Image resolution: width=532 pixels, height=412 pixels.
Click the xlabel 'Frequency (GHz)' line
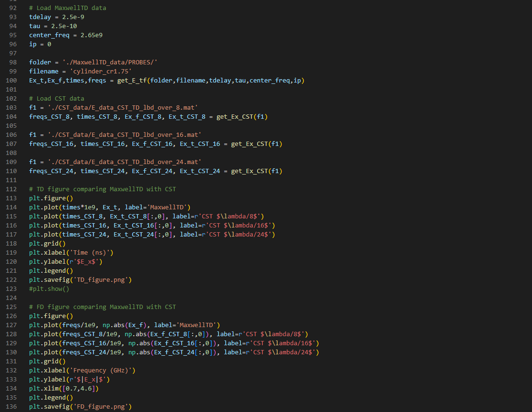click(x=83, y=371)
